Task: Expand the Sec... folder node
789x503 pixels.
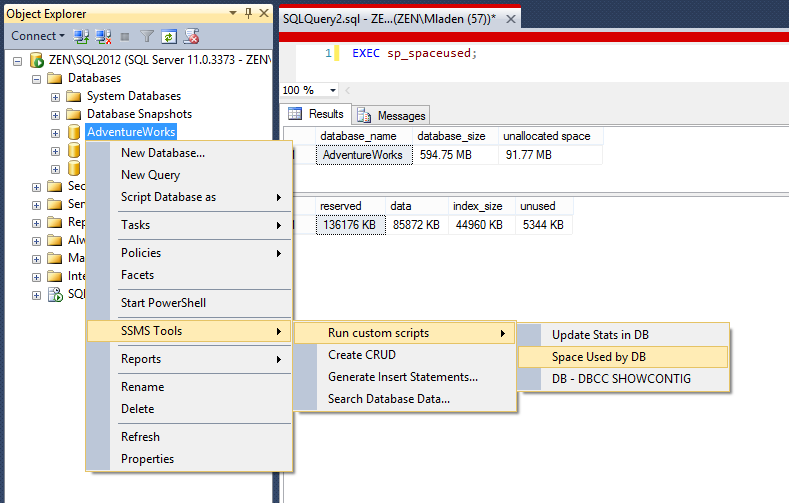Action: [x=36, y=187]
